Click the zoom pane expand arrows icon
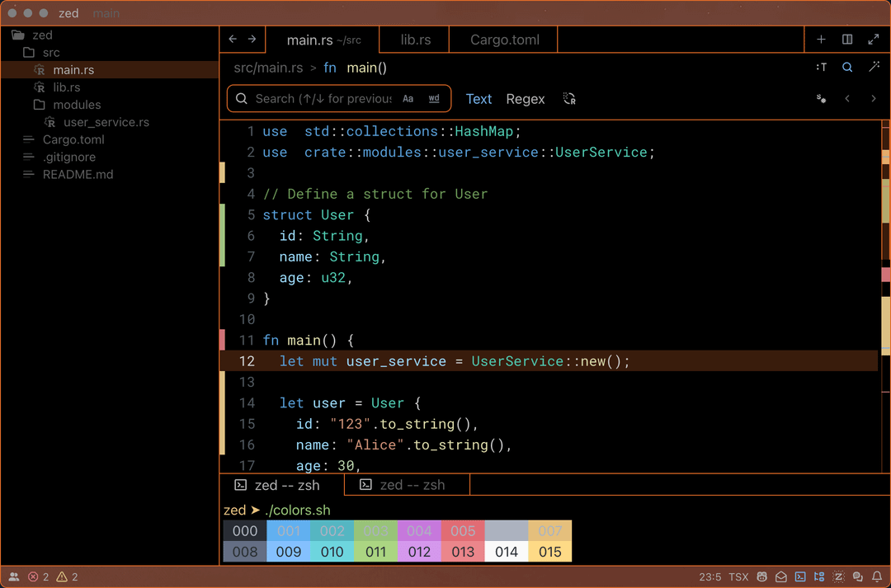This screenshot has width=891, height=588. click(x=874, y=40)
